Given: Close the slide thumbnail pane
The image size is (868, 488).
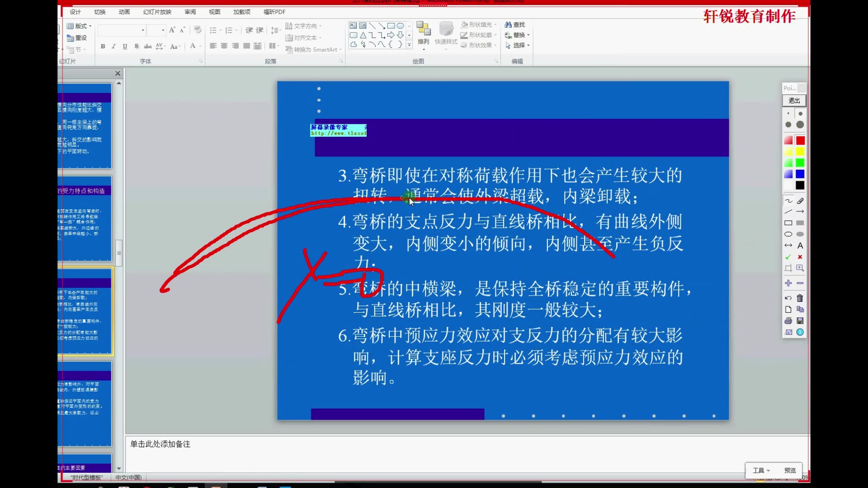Looking at the screenshot, I should click(118, 73).
